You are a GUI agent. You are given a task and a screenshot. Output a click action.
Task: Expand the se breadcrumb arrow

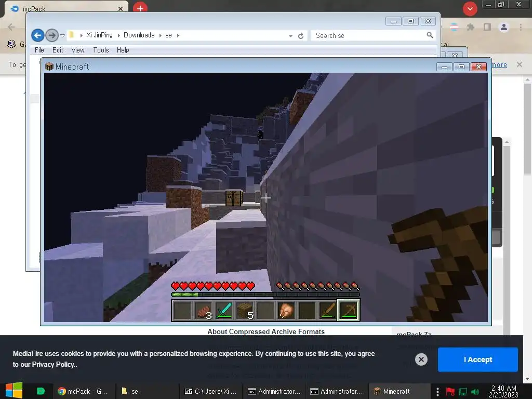pyautogui.click(x=178, y=35)
